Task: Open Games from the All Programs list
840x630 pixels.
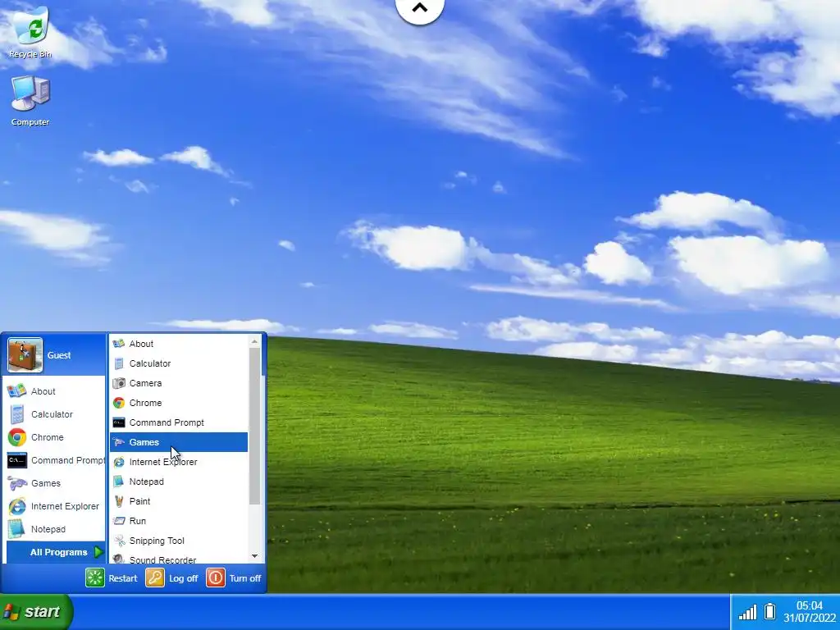Action: [x=179, y=442]
